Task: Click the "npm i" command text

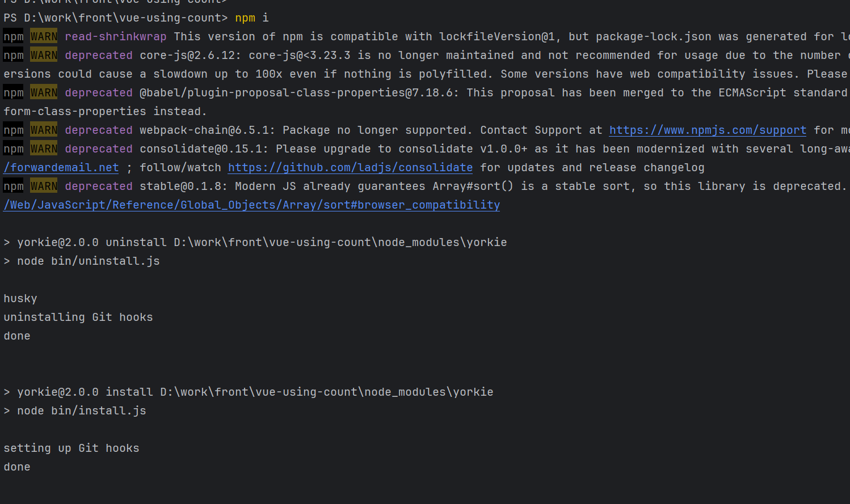Action: click(x=251, y=18)
